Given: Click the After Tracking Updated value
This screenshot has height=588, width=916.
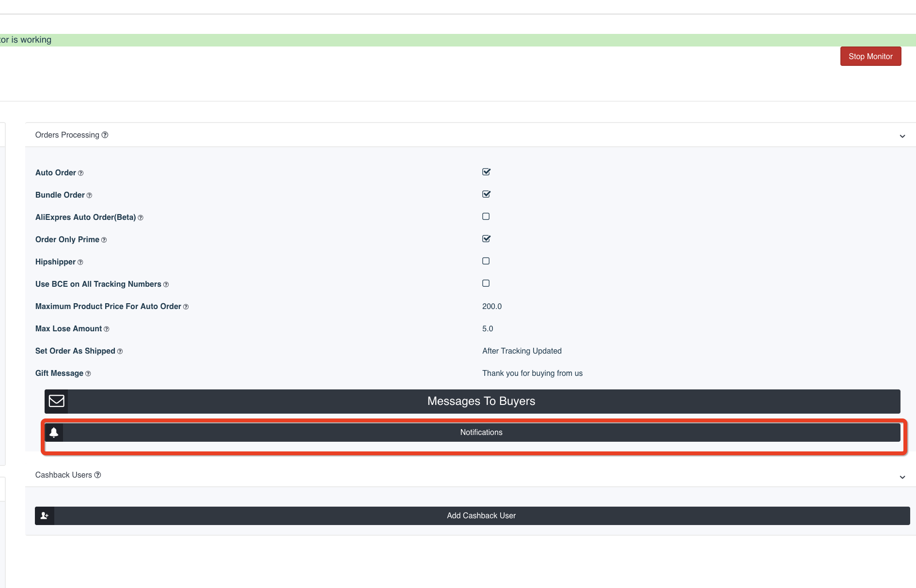Looking at the screenshot, I should (522, 351).
